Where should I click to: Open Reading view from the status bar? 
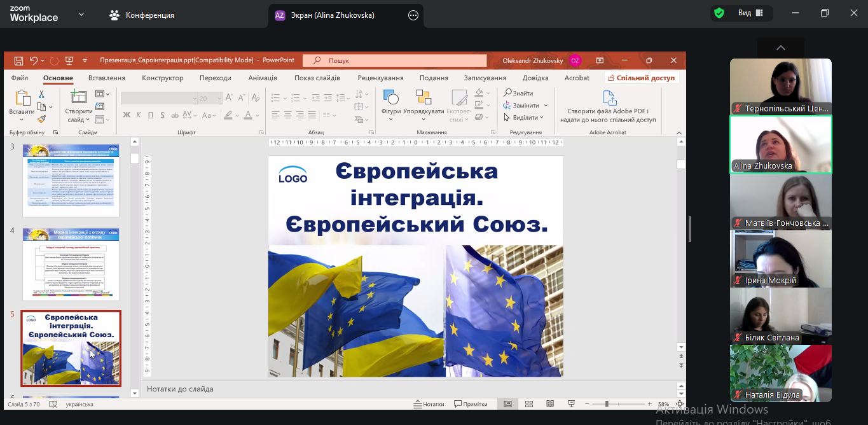550,404
